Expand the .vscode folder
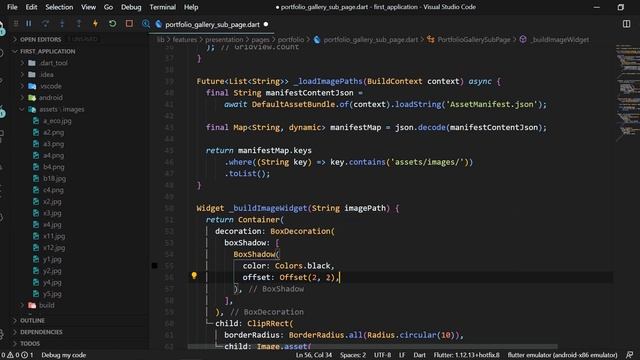This screenshot has width=640, height=360. (x=51, y=86)
